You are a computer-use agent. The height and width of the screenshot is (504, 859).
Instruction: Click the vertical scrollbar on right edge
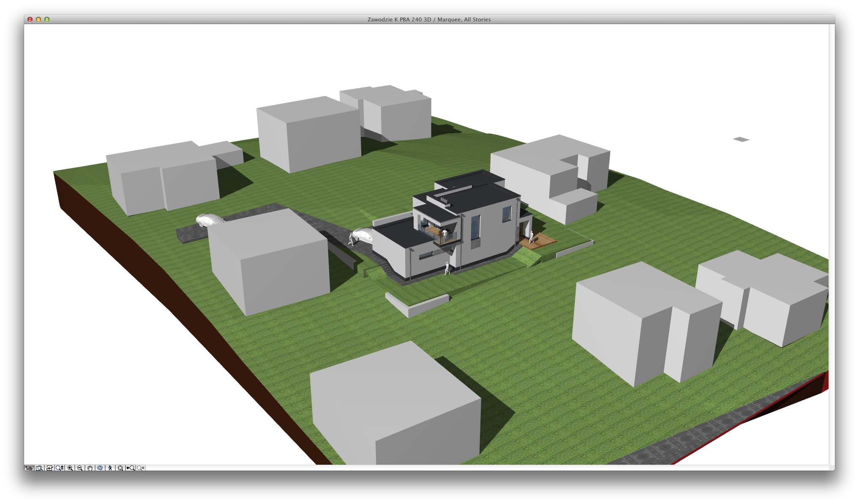(x=832, y=245)
